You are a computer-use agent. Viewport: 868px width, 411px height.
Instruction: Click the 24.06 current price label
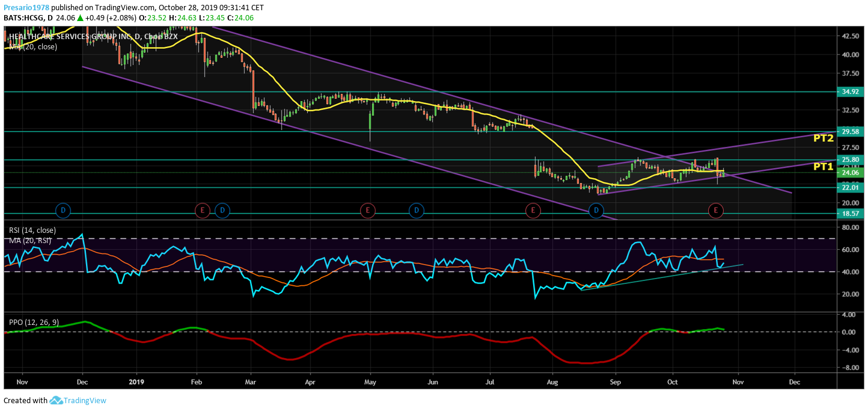[850, 173]
